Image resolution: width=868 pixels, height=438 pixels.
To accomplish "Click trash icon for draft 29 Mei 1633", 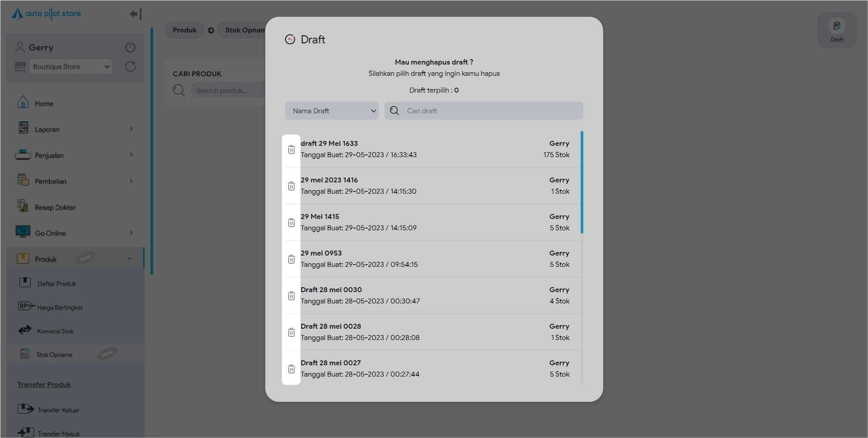I will 291,149.
